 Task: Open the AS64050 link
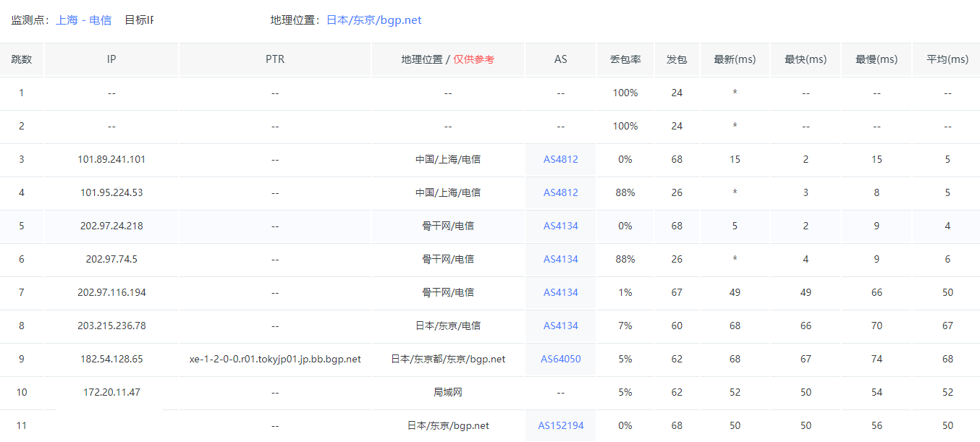(561, 359)
